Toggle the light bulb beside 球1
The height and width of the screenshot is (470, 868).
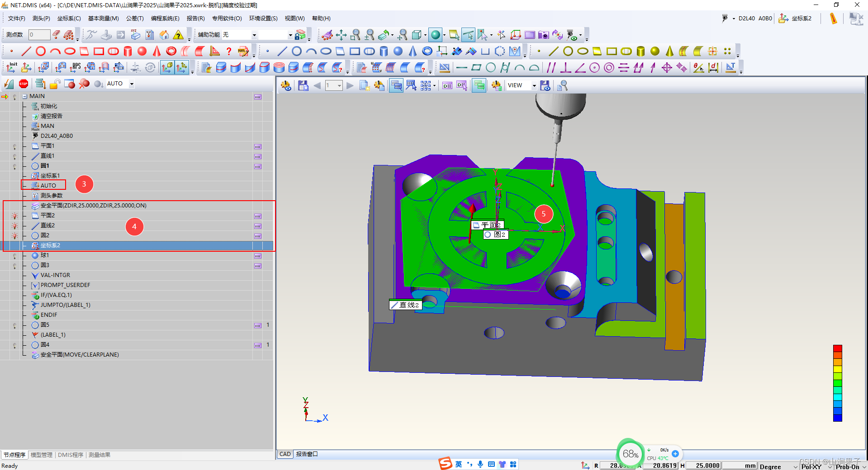point(14,256)
